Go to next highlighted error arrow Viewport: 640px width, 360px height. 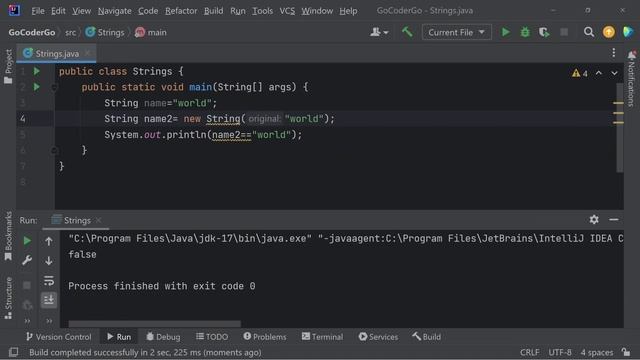pyautogui.click(x=614, y=73)
